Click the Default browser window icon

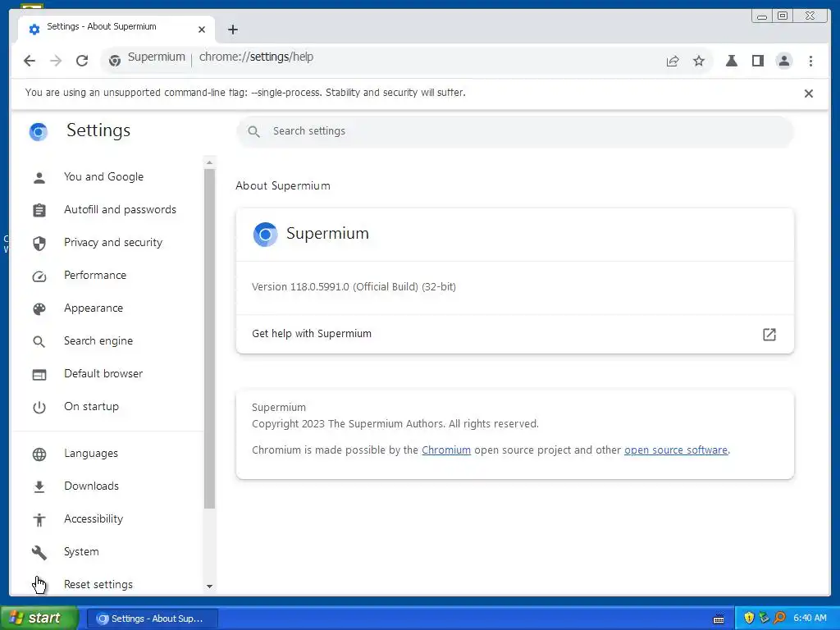[39, 375]
